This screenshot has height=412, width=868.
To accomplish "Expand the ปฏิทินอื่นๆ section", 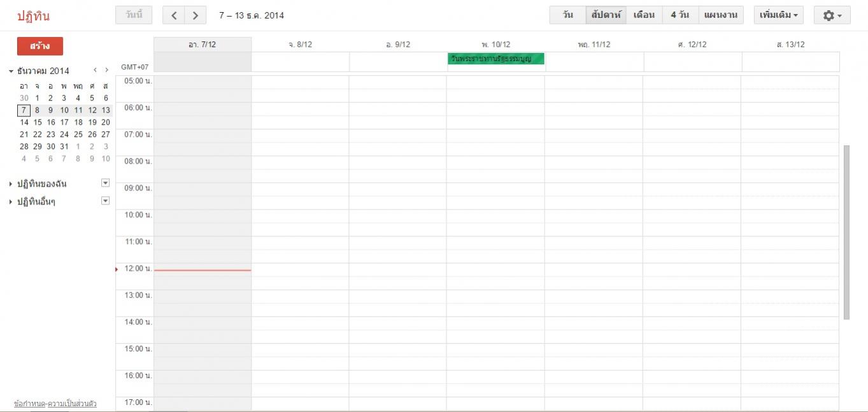I will [x=11, y=202].
